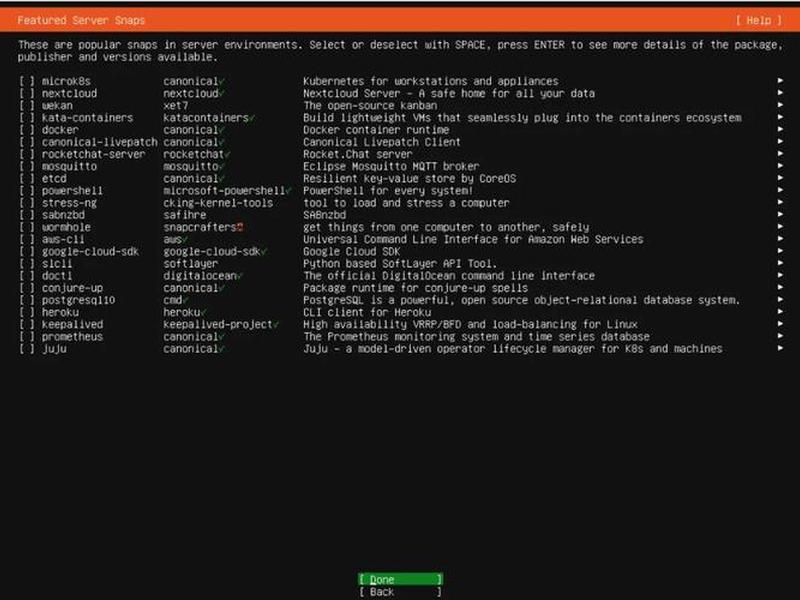800x600 pixels.
Task: Click the aws-cli snap name
Action: [x=63, y=239]
